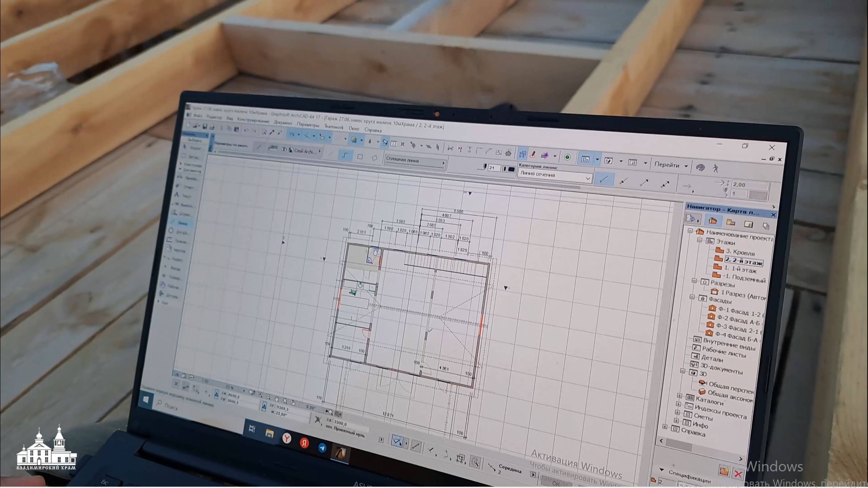Viewport: 868px width, 488px height.
Task: Toggle the plain line without arrowhead option
Action: [x=604, y=179]
